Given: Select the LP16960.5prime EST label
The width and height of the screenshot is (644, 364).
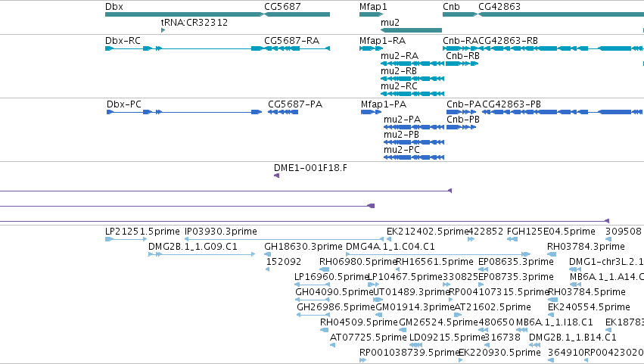Looking at the screenshot, I should click(x=331, y=277).
